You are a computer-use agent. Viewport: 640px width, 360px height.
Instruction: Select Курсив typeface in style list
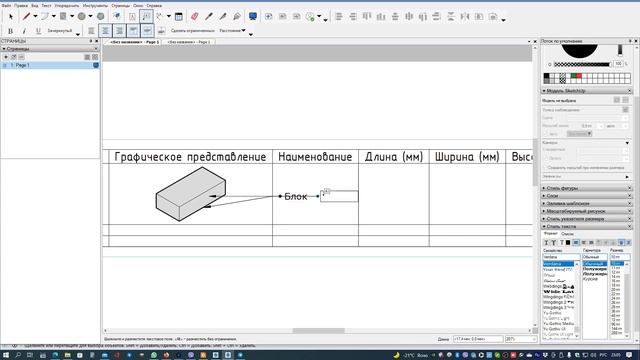click(590, 279)
